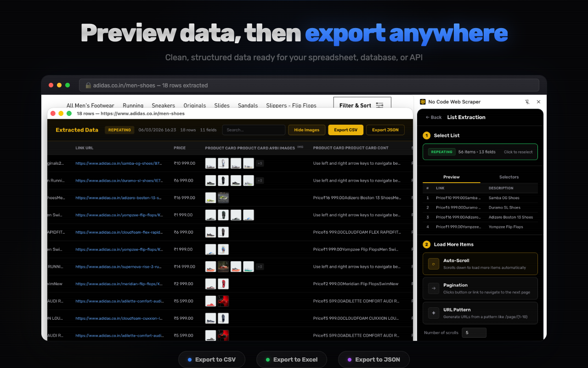This screenshot has height=368, width=588.
Task: Click the Export to CSV pill
Action: (x=212, y=360)
